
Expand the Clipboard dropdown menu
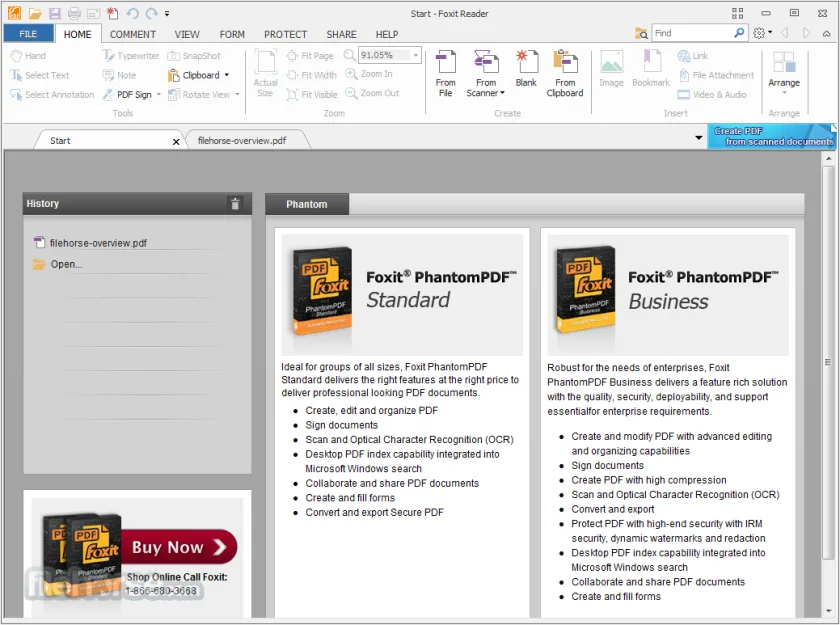tap(227, 76)
